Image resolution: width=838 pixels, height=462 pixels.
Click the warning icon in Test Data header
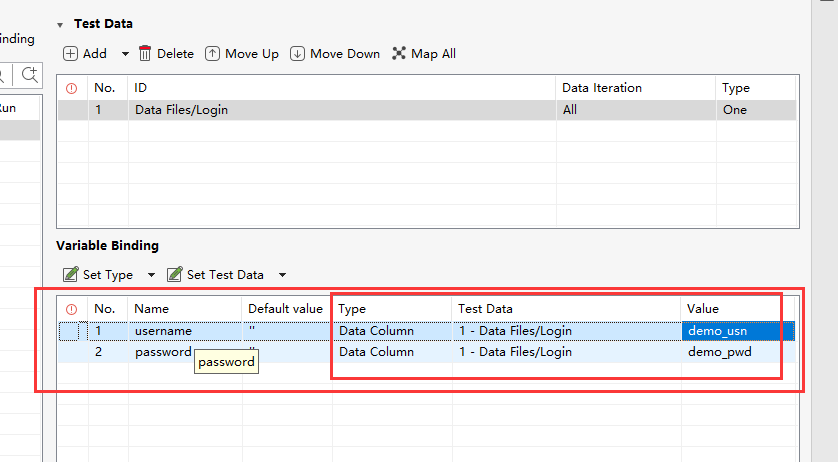(71, 88)
